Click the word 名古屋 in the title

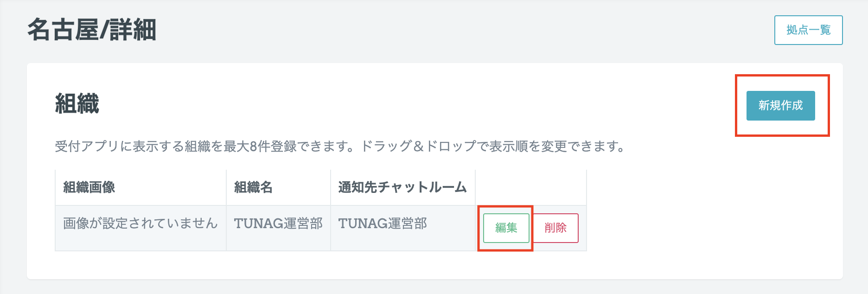(x=63, y=30)
